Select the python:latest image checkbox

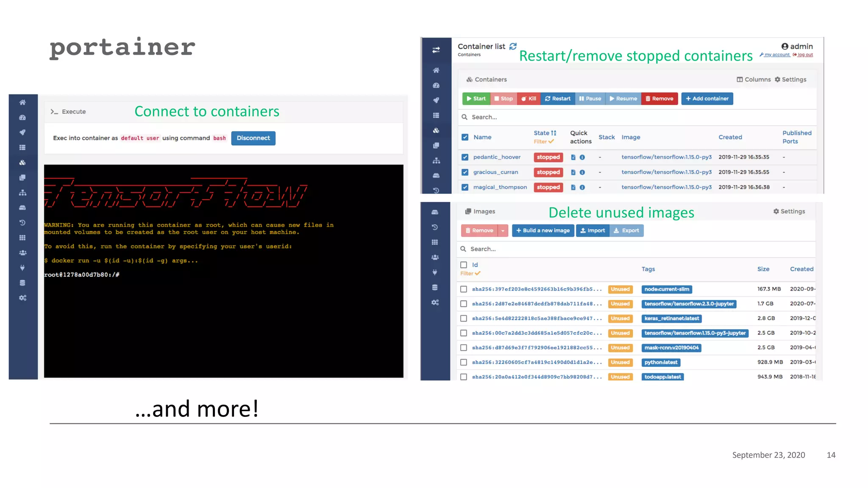(x=464, y=362)
